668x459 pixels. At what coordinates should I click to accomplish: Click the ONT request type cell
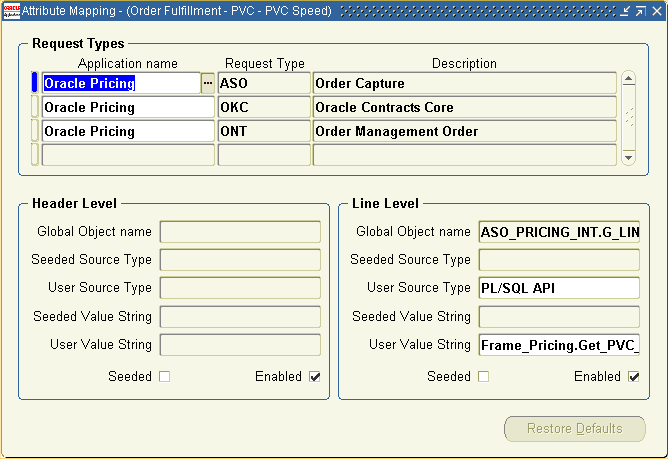click(x=264, y=131)
